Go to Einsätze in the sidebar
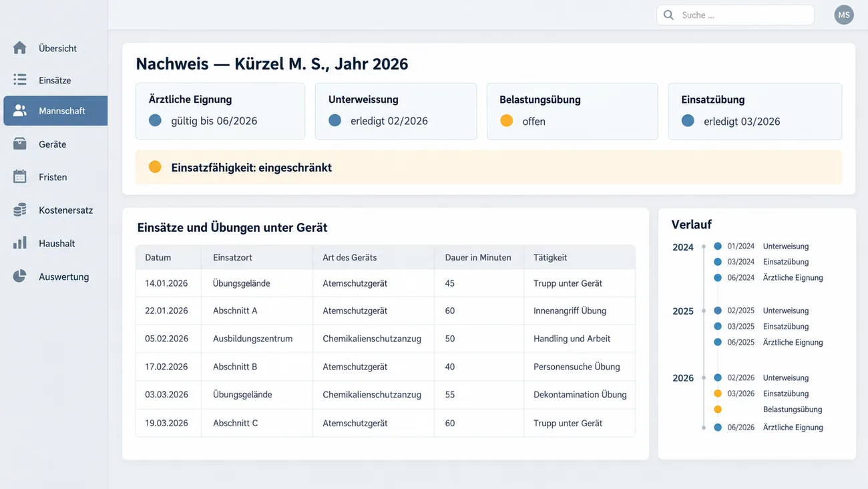The height and width of the screenshot is (489, 868). point(55,80)
